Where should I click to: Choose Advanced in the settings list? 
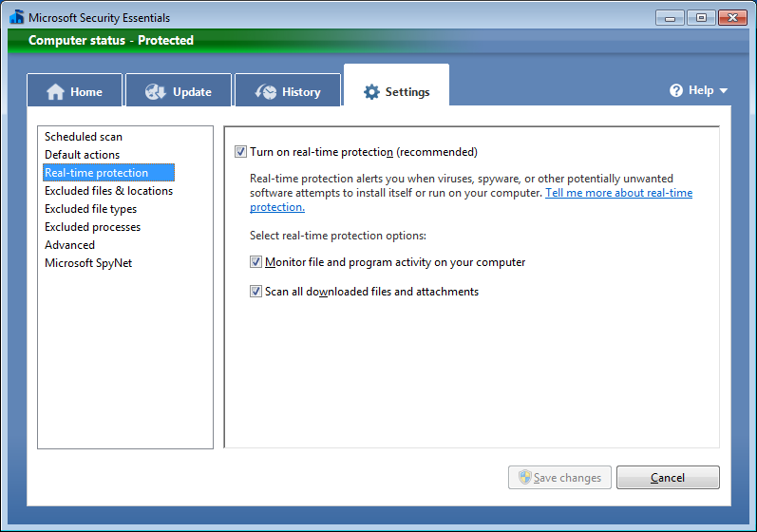click(69, 245)
